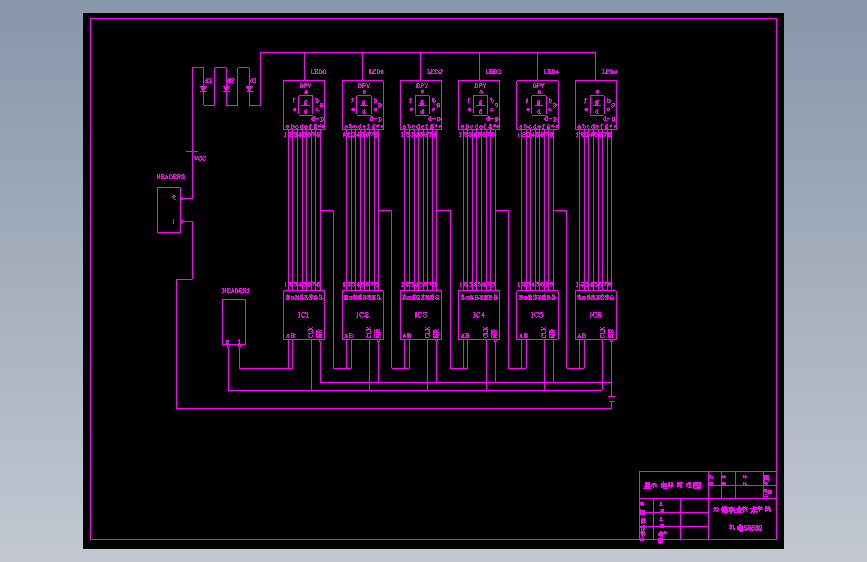Select the HEADER2 connector box
Viewport: 867px width, 562px height.
click(169, 210)
